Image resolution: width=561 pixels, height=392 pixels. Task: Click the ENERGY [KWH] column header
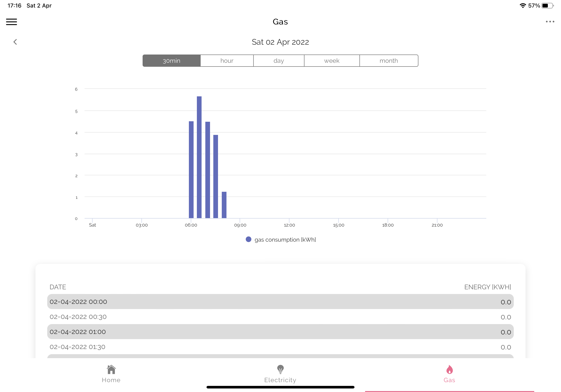[487, 287]
